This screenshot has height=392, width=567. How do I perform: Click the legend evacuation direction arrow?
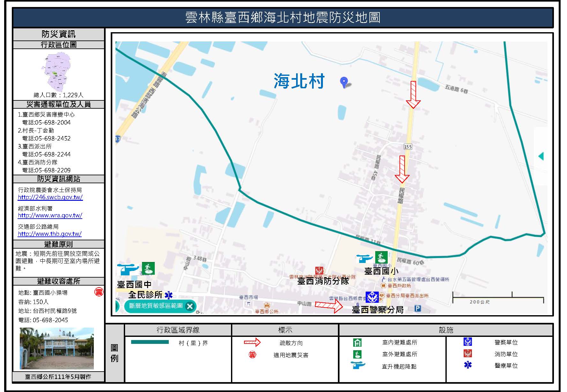(252, 343)
